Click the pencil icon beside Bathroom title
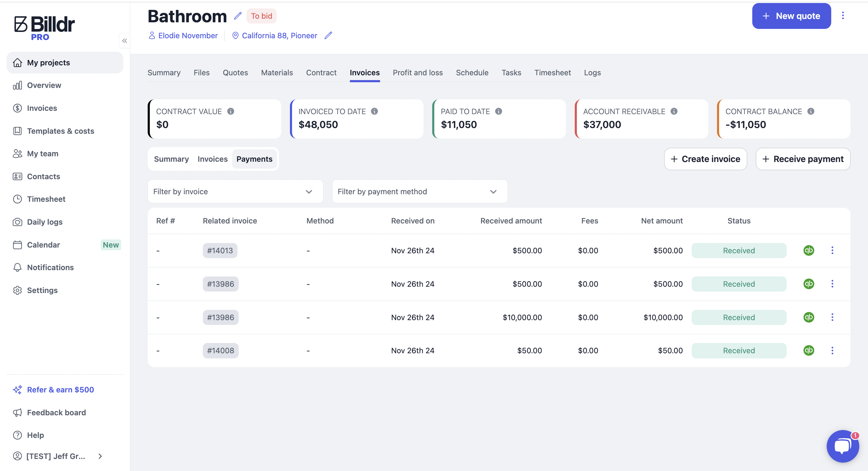This screenshot has height=471, width=868. pos(238,16)
